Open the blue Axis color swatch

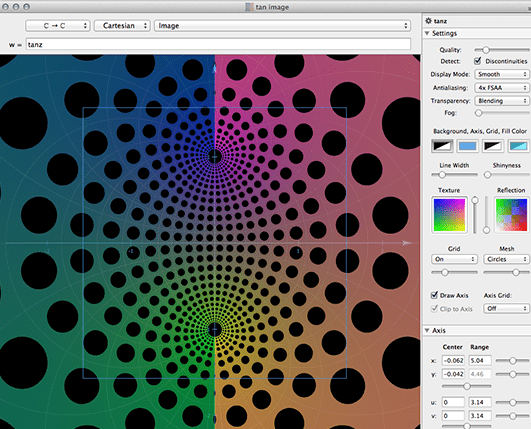[x=468, y=146]
